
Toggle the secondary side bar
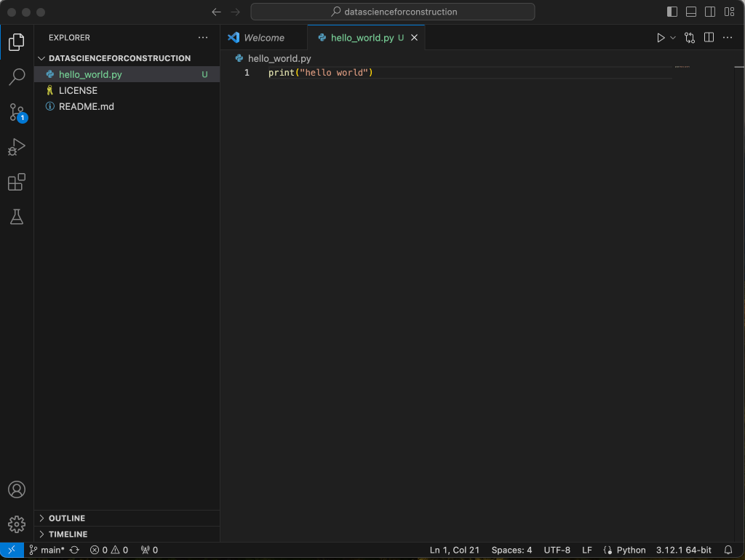[710, 12]
